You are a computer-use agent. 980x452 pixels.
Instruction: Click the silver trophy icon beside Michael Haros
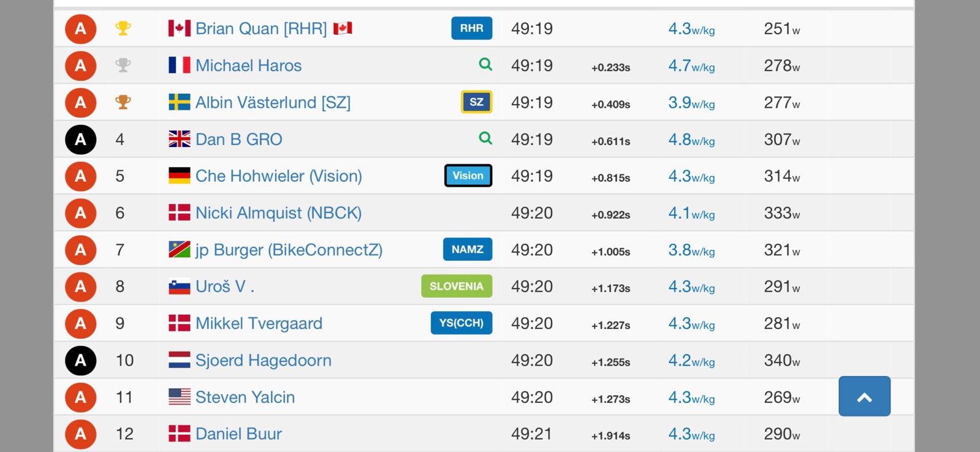(123, 65)
